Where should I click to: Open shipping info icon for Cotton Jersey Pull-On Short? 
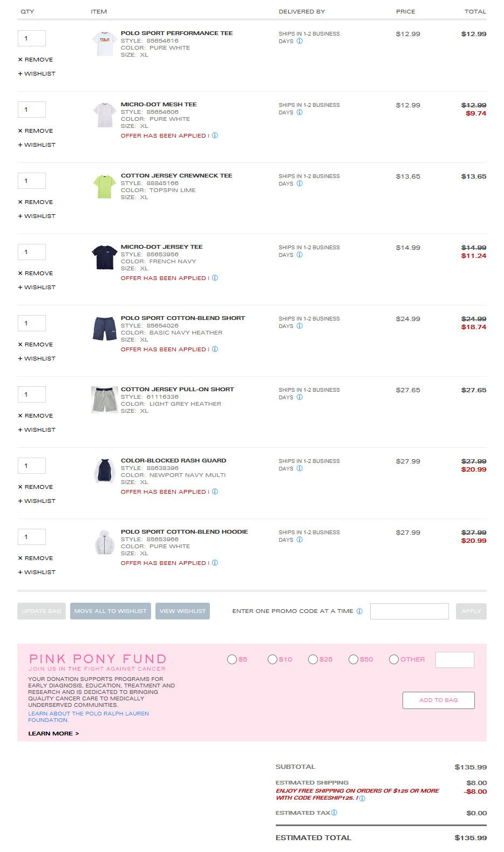click(299, 397)
